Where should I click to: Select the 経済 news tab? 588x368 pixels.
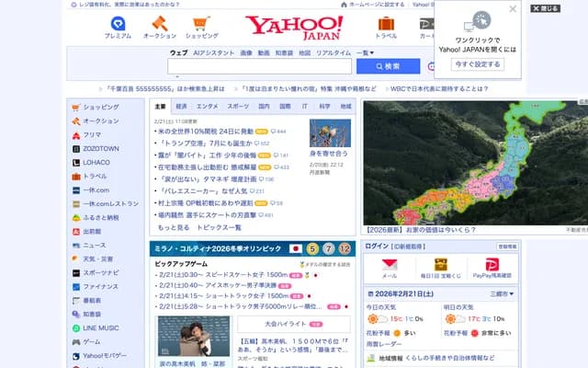pos(182,107)
